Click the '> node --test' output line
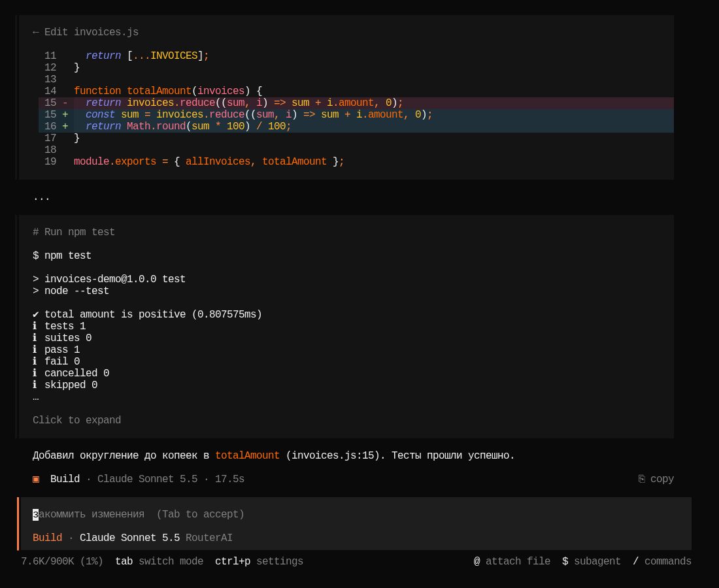 (x=71, y=291)
